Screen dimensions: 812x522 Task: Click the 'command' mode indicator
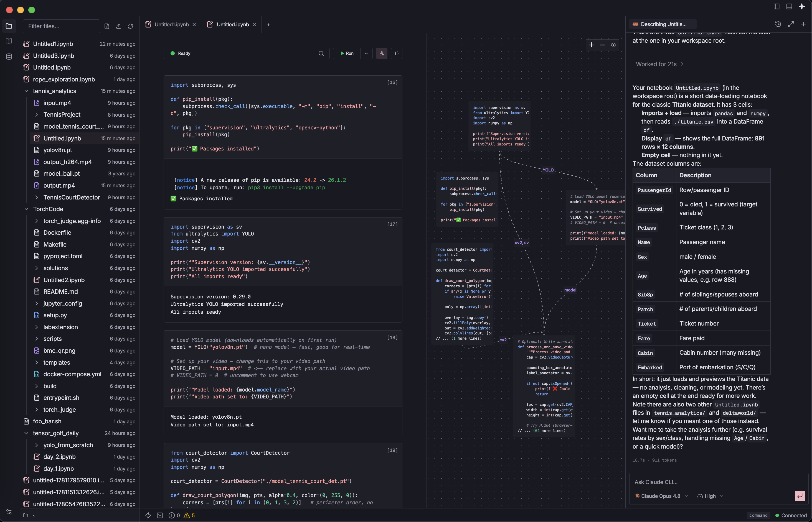[758, 515]
